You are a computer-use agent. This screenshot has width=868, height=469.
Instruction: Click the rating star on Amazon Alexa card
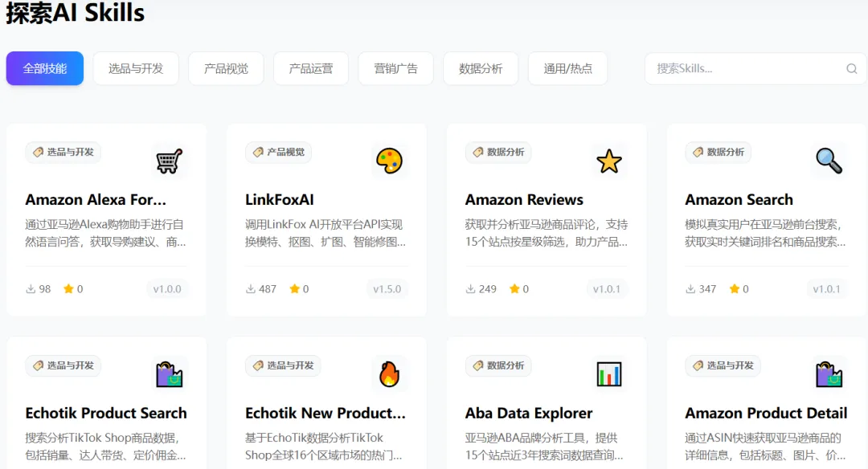[x=68, y=288]
